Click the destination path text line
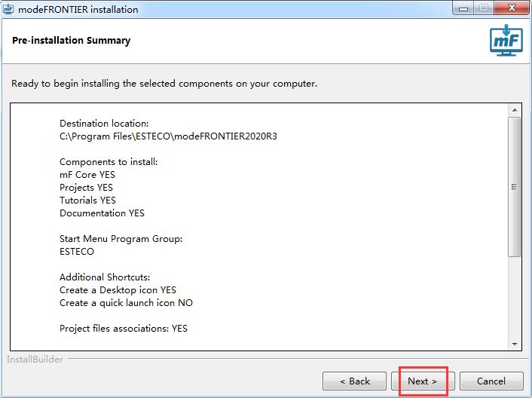 (x=163, y=136)
